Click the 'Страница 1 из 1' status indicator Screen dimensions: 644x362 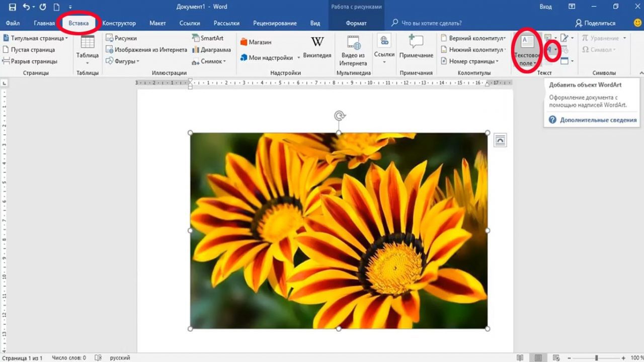pyautogui.click(x=22, y=358)
